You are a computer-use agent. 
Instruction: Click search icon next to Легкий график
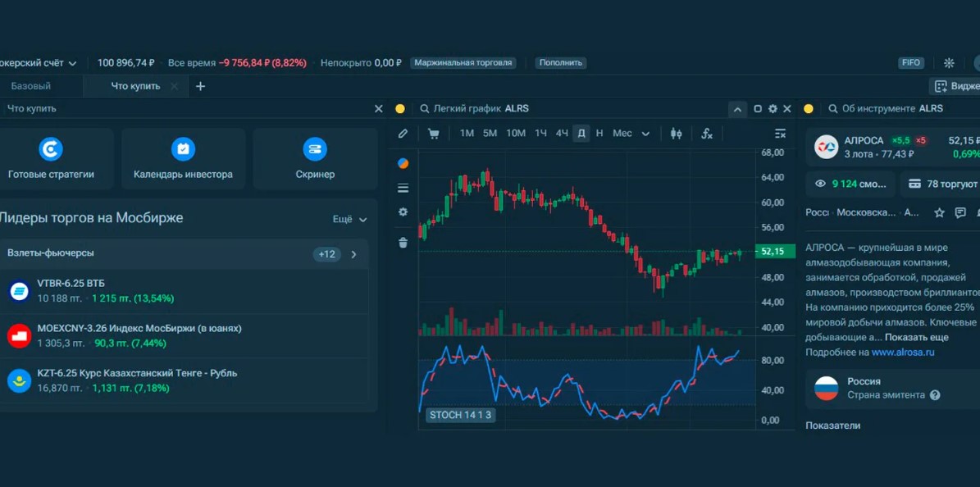(x=425, y=109)
